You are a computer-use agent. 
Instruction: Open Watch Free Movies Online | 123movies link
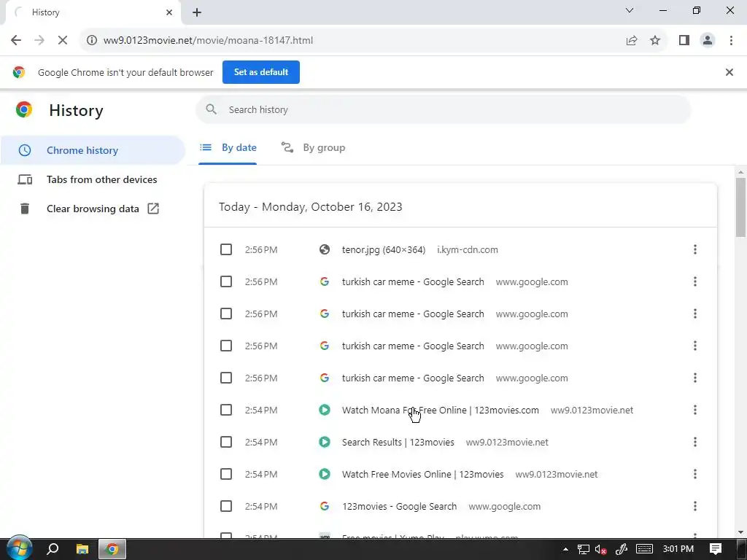pyautogui.click(x=422, y=474)
